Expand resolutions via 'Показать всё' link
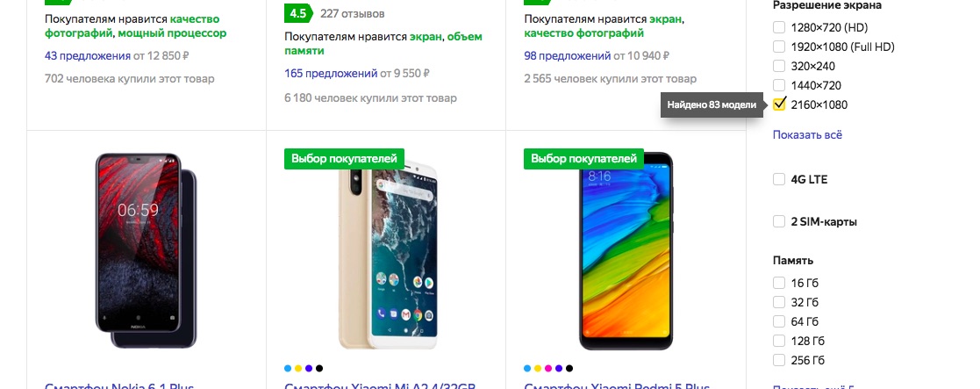The height and width of the screenshot is (389, 980). coord(807,134)
